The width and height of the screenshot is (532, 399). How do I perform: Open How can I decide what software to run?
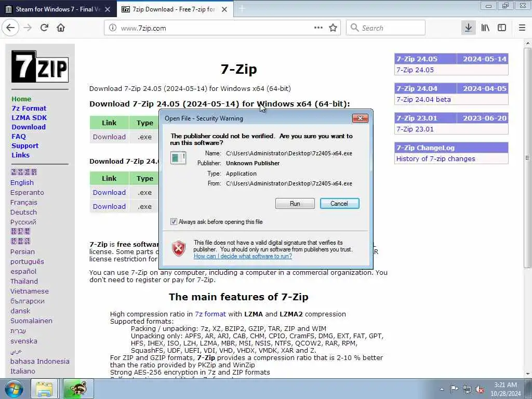(x=243, y=256)
